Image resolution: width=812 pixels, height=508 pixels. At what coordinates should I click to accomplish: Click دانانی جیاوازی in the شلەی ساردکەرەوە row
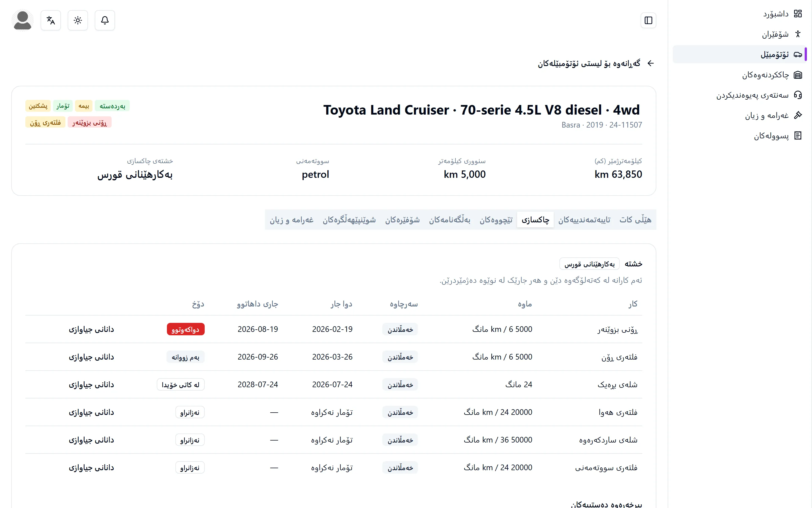coord(91,440)
